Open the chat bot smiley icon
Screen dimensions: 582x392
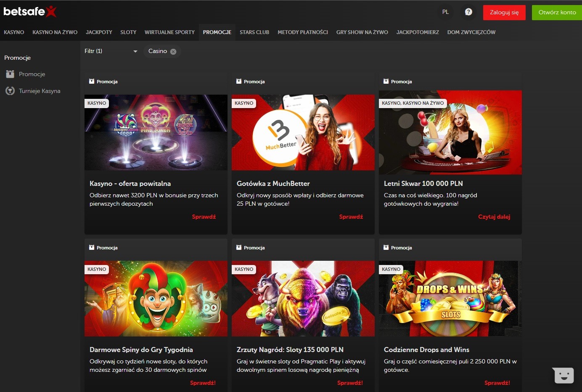coord(563,375)
